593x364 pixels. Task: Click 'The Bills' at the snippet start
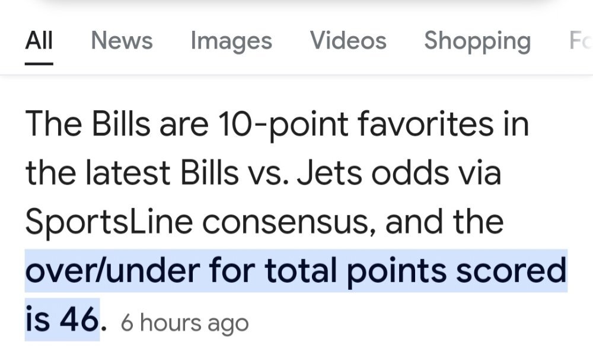tap(87, 123)
